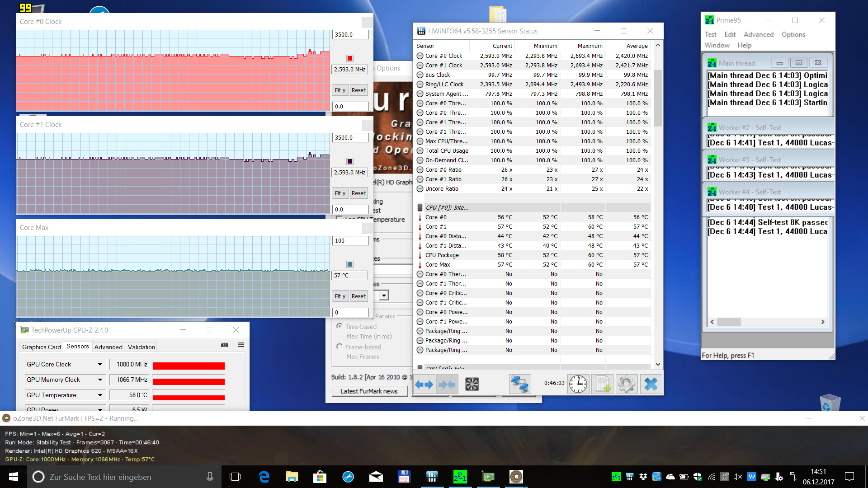Reset the elapsed-time clock icon in HWiNFO
Image resolution: width=868 pixels, height=488 pixels.
coord(578,385)
